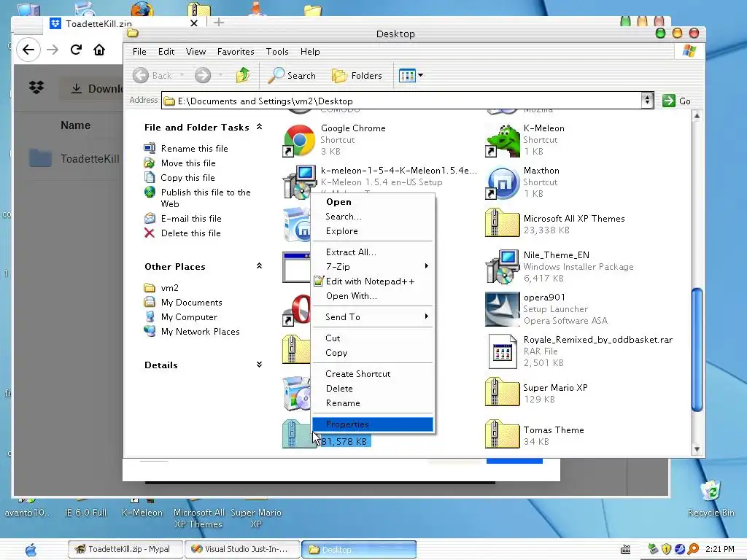The image size is (747, 560).
Task: Open the View menu
Action: click(x=196, y=52)
